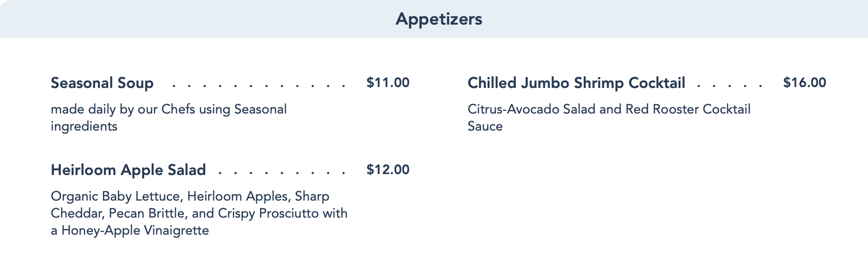The width and height of the screenshot is (868, 272).
Task: Select the Chilled Jumbo Shrimp Cocktail title
Action: coord(576,83)
